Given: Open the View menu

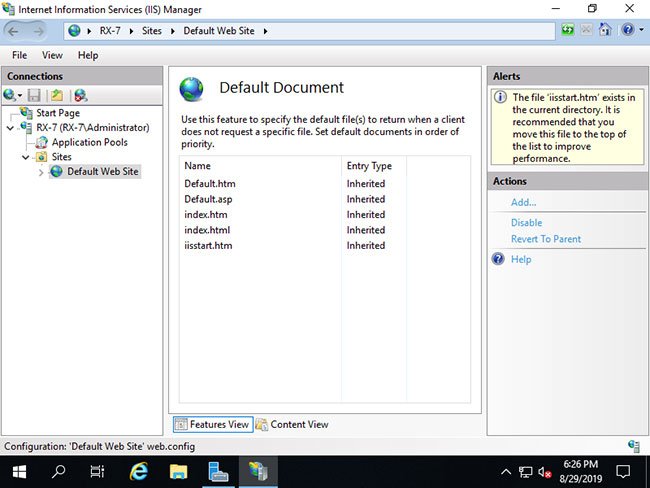Looking at the screenshot, I should [52, 55].
